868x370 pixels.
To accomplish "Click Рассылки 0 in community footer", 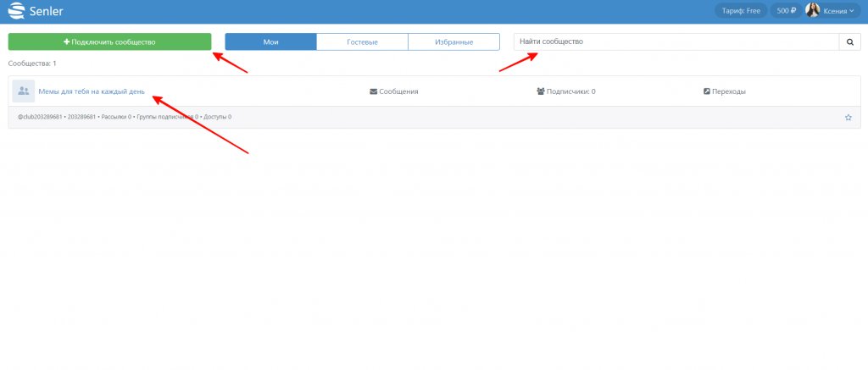I will point(115,117).
